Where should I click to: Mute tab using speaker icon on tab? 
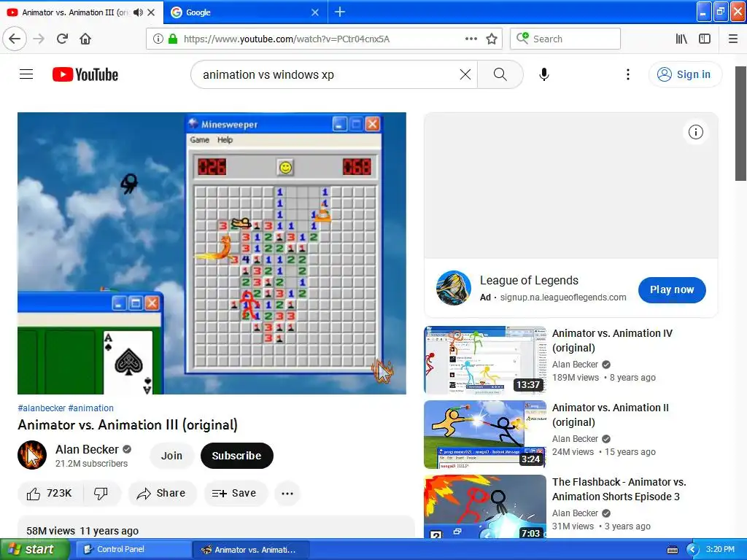tap(138, 12)
